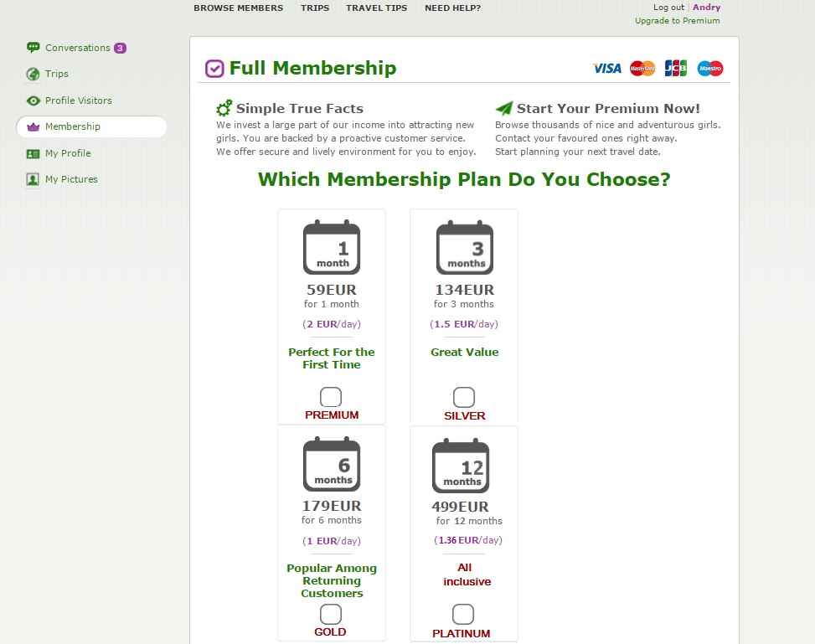Viewport: 815px width, 644px height.
Task: Open the Browse Members menu
Action: coord(239,8)
